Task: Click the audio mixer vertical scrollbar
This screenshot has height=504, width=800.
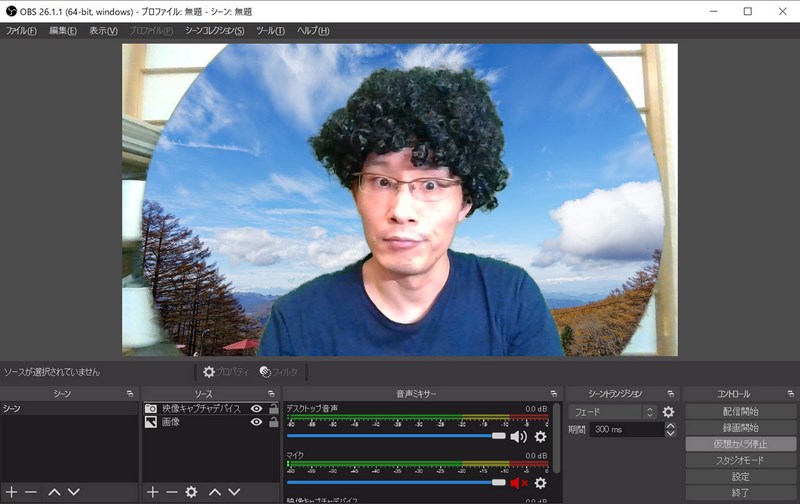Action: click(x=557, y=439)
